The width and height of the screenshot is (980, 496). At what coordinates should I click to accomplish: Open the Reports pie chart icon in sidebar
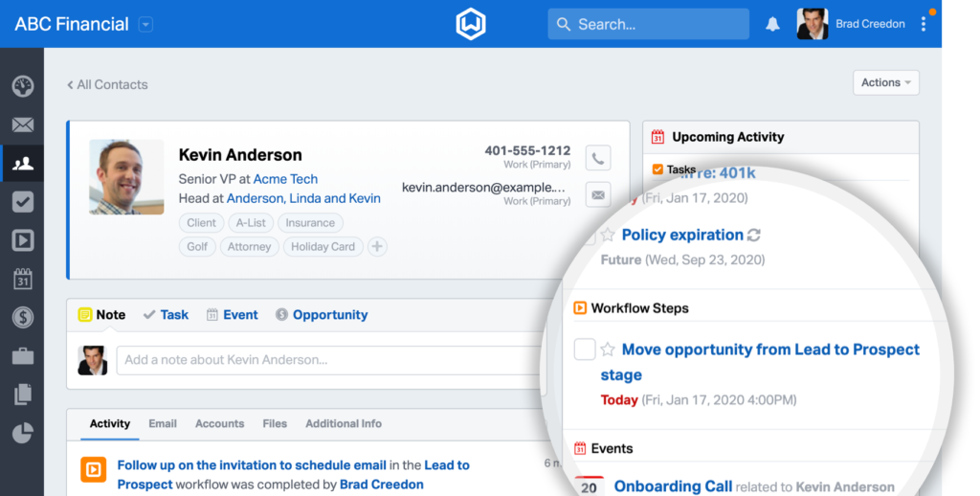point(23,433)
